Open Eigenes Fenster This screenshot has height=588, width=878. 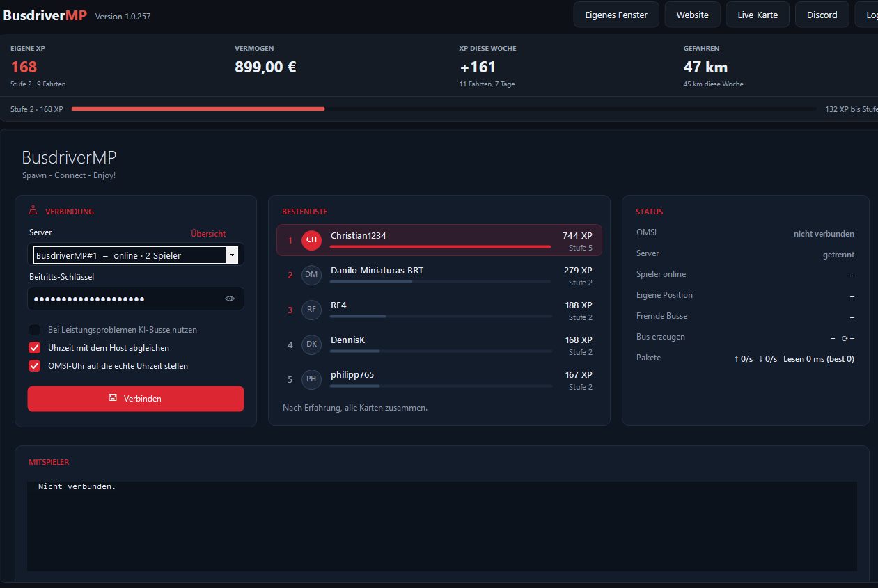(616, 15)
